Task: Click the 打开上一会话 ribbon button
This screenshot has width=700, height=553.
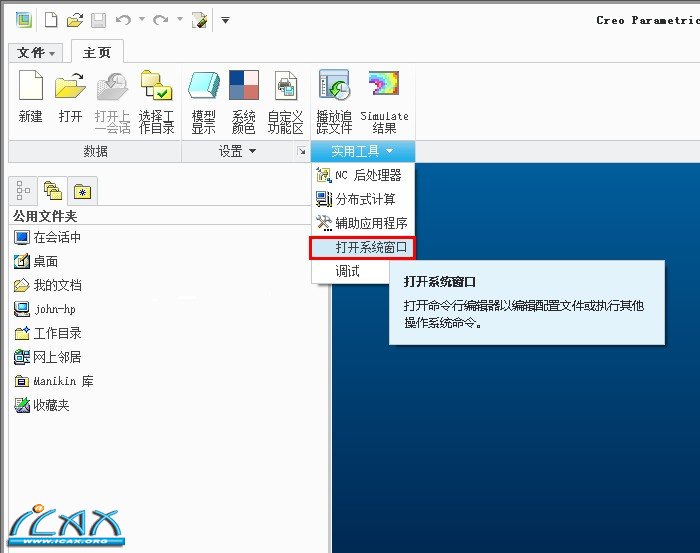Action: tap(112, 102)
